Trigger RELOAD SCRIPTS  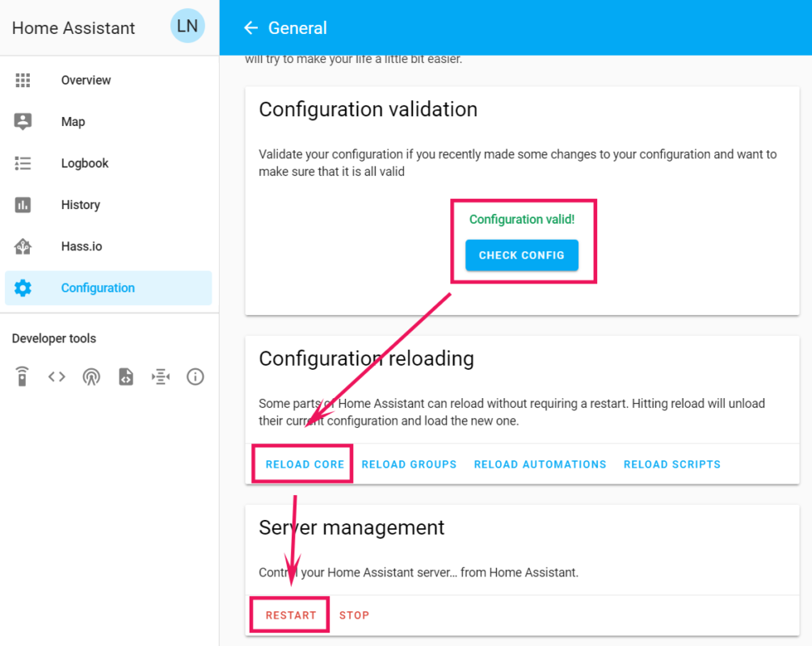(x=671, y=464)
